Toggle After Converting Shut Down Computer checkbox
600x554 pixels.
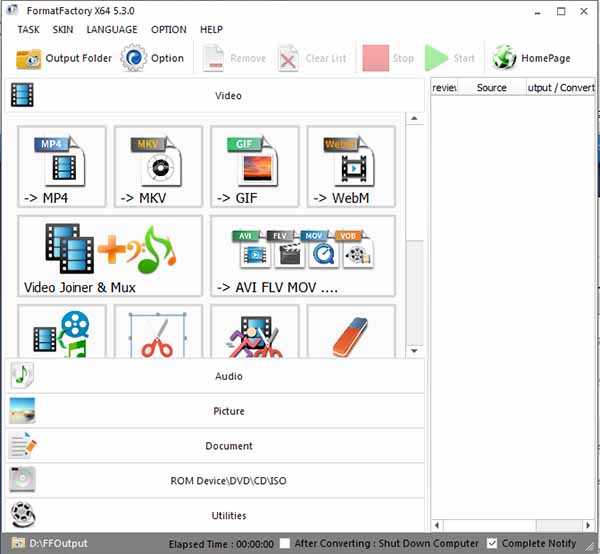285,543
